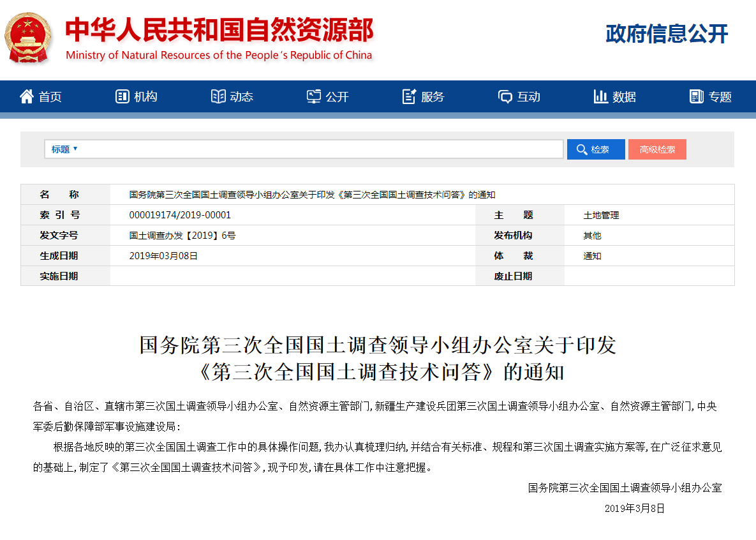Image resolution: width=756 pixels, height=540 pixels.
Task: Click the 废止日期 label
Action: [x=513, y=276]
